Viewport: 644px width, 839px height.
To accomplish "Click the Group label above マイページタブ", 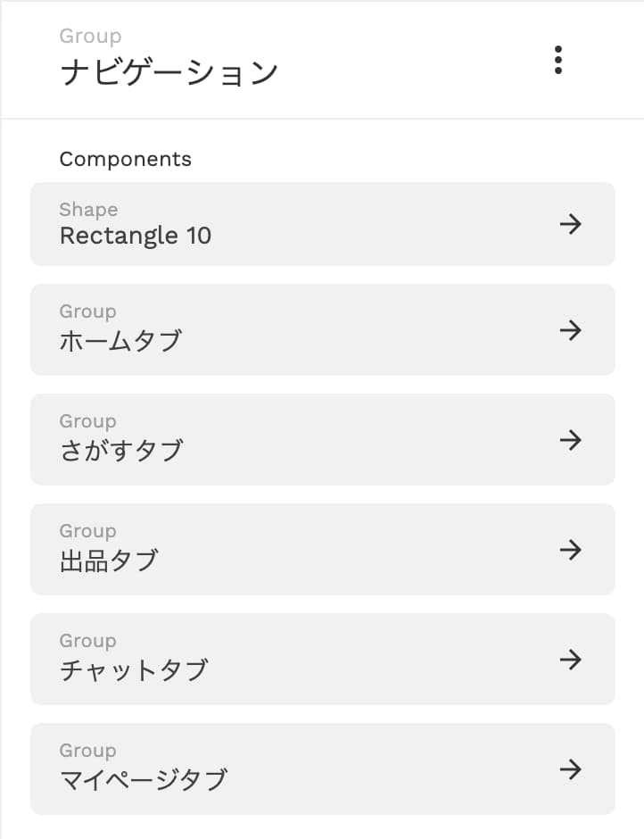I will click(x=87, y=751).
